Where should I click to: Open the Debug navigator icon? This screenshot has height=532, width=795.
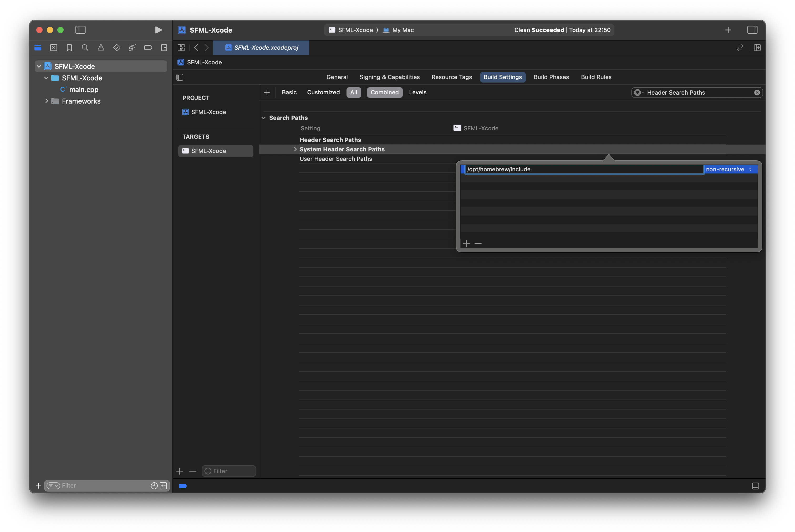click(132, 48)
